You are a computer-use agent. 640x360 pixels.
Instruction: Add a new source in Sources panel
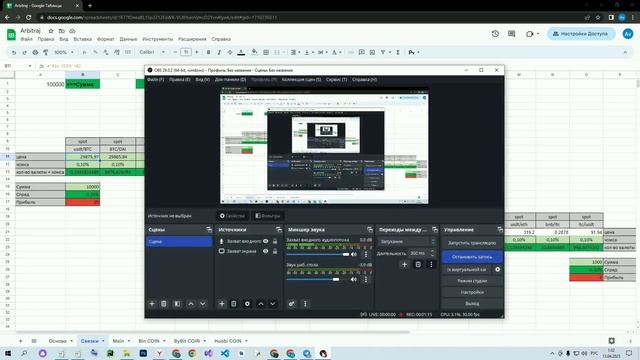tap(222, 304)
